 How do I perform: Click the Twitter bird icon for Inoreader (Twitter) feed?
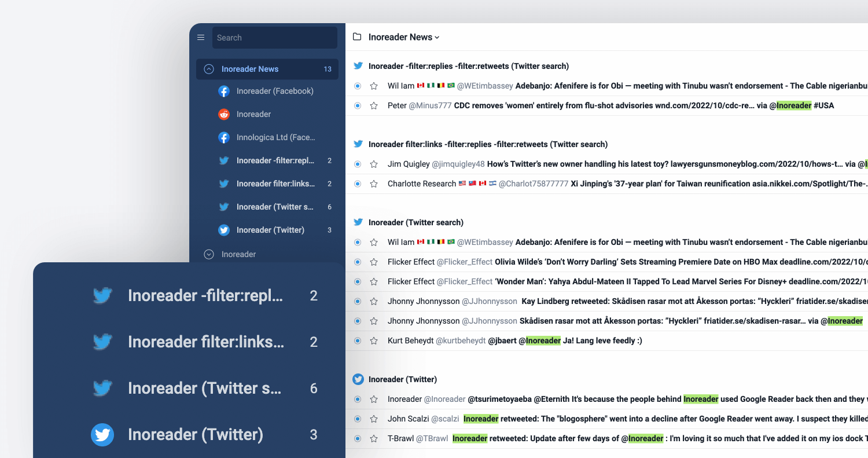pos(224,230)
